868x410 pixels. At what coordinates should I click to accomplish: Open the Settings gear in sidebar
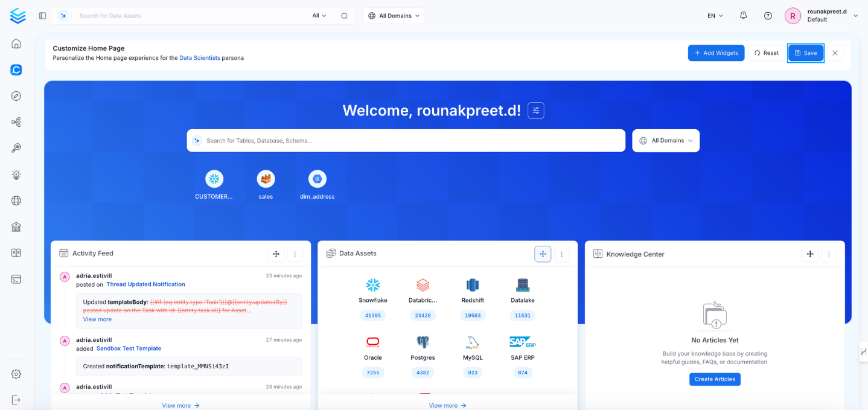(16, 374)
